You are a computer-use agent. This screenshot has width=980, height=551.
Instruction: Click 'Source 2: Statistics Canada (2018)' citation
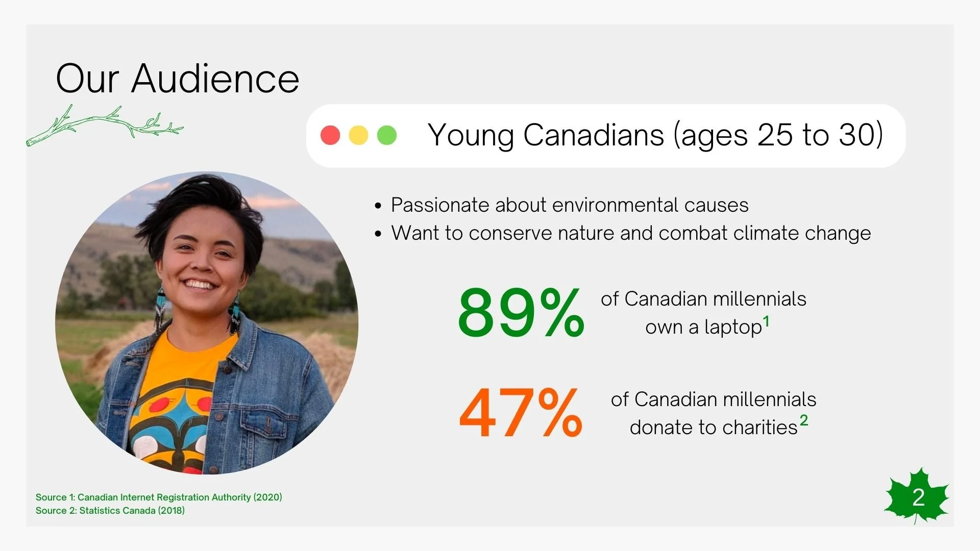[110, 510]
